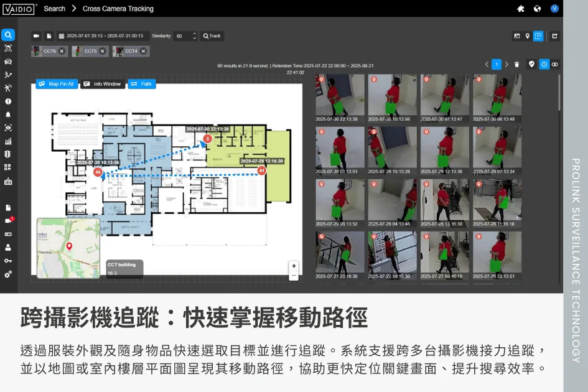Open the key license sidebar icon
This screenshot has width=588, height=392.
[8, 261]
